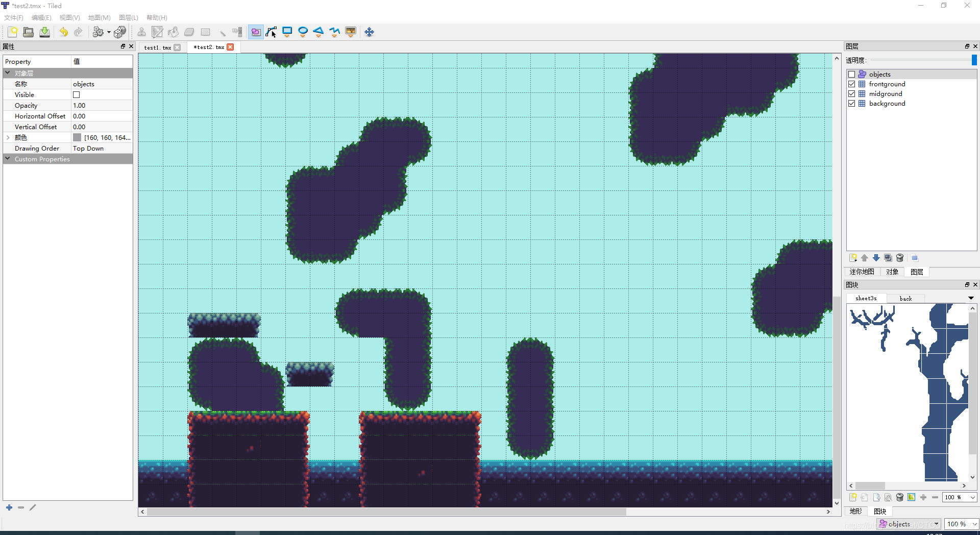Screen dimensions: 980x535
Task: Toggle show or hide other layers icon
Action: tap(915, 258)
